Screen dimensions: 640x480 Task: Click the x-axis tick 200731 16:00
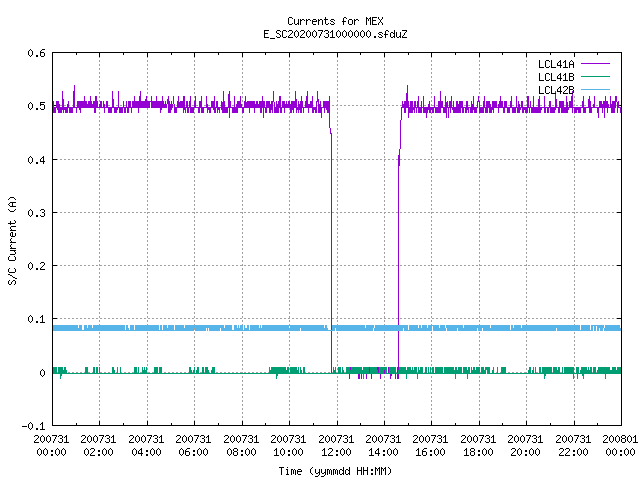(431, 446)
